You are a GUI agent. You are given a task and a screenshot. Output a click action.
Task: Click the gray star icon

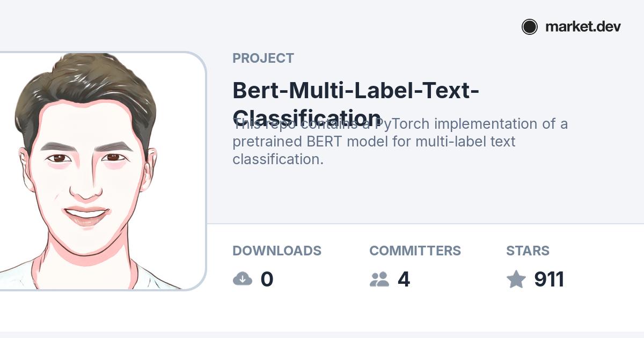[x=516, y=279]
